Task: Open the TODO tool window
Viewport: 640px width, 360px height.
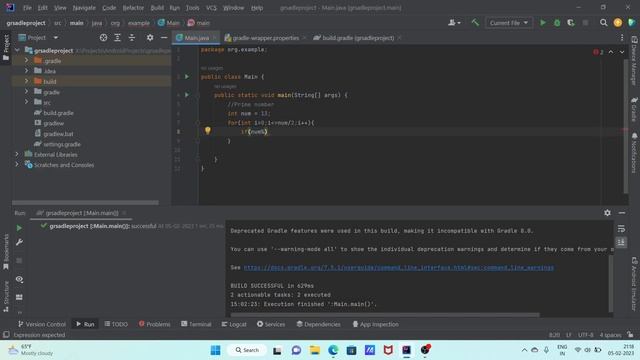Action: (116, 324)
